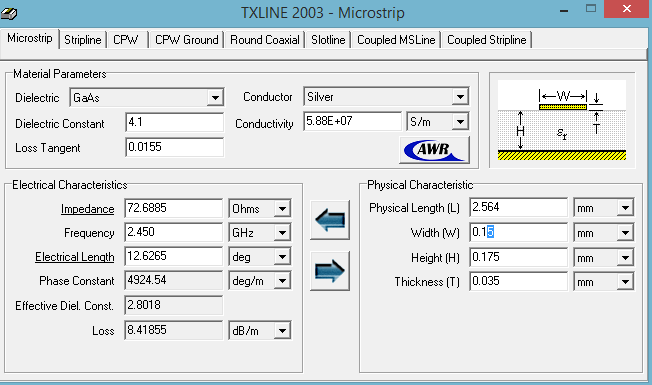The width and height of the screenshot is (652, 385).
Task: Open the Phase Constant deg/m unit dropdown
Action: click(282, 281)
